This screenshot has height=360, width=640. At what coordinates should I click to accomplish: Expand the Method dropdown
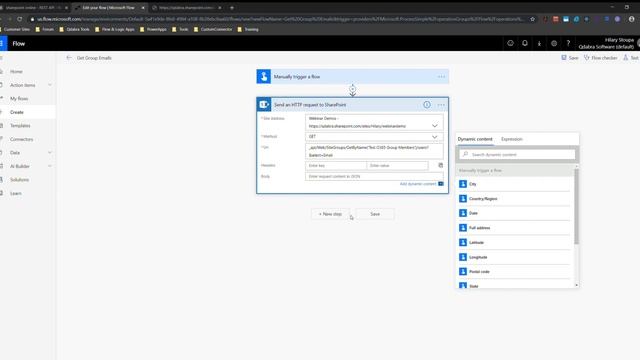point(435,137)
